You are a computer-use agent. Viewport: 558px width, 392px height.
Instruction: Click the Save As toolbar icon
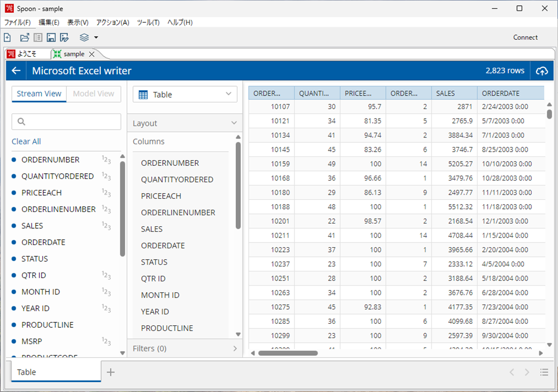65,37
